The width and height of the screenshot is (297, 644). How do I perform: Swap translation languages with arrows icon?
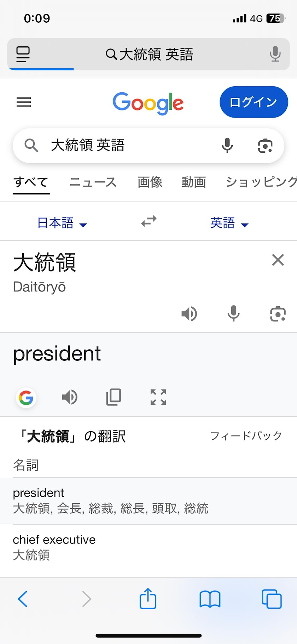[x=149, y=222]
